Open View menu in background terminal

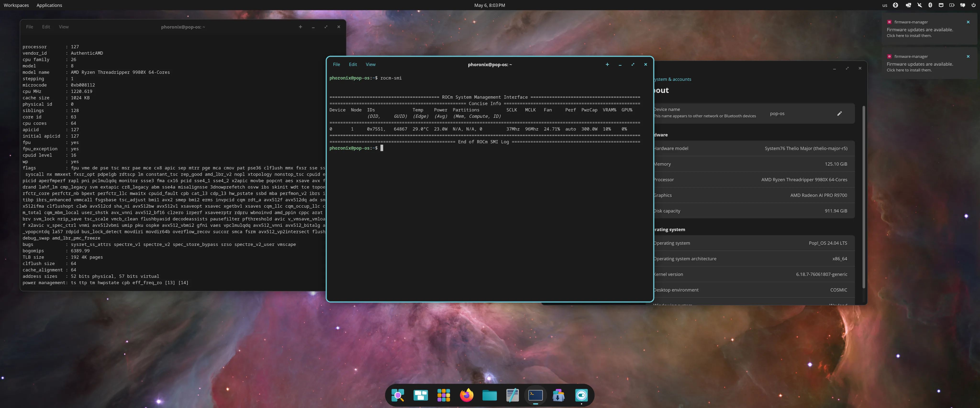(x=64, y=27)
